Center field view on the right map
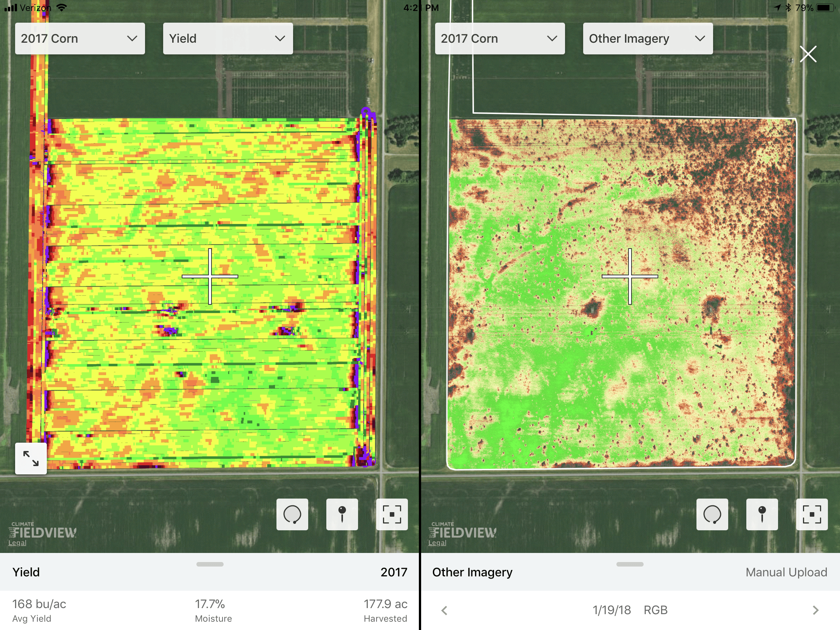This screenshot has height=630, width=840. point(812,514)
